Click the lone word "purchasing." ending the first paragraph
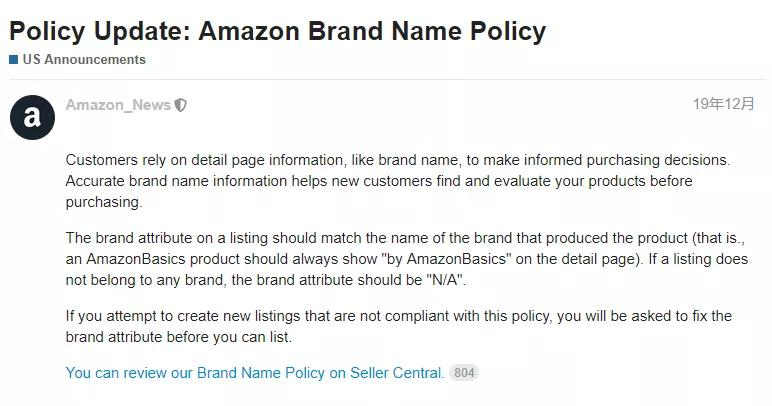Viewport: 772px width, 406px height. coord(104,202)
